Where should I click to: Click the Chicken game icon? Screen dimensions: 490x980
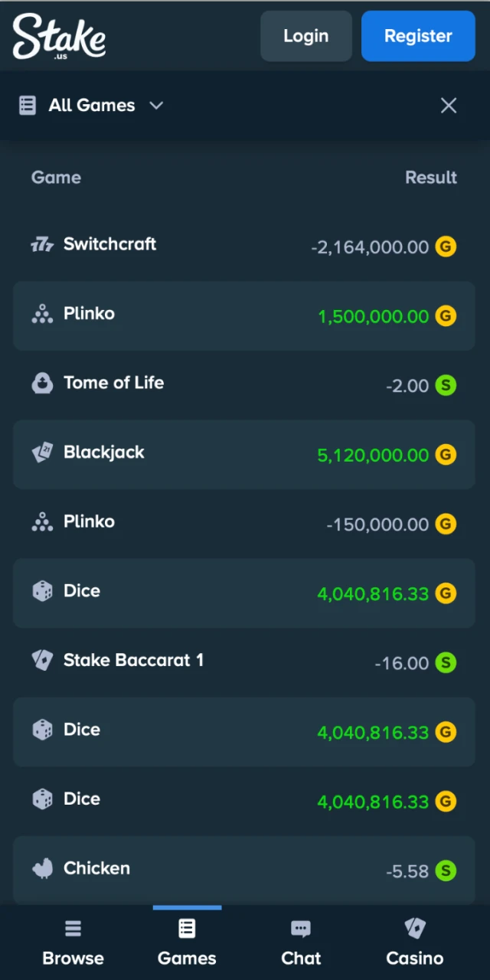[x=42, y=867]
